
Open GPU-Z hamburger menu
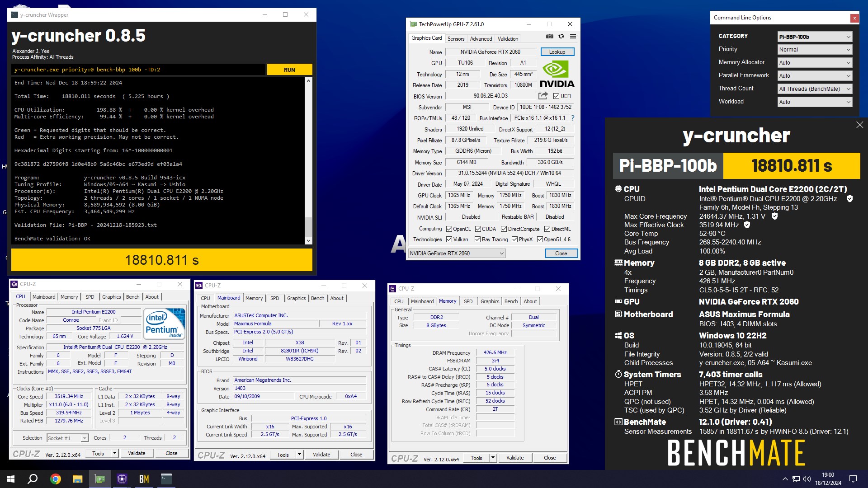[573, 36]
